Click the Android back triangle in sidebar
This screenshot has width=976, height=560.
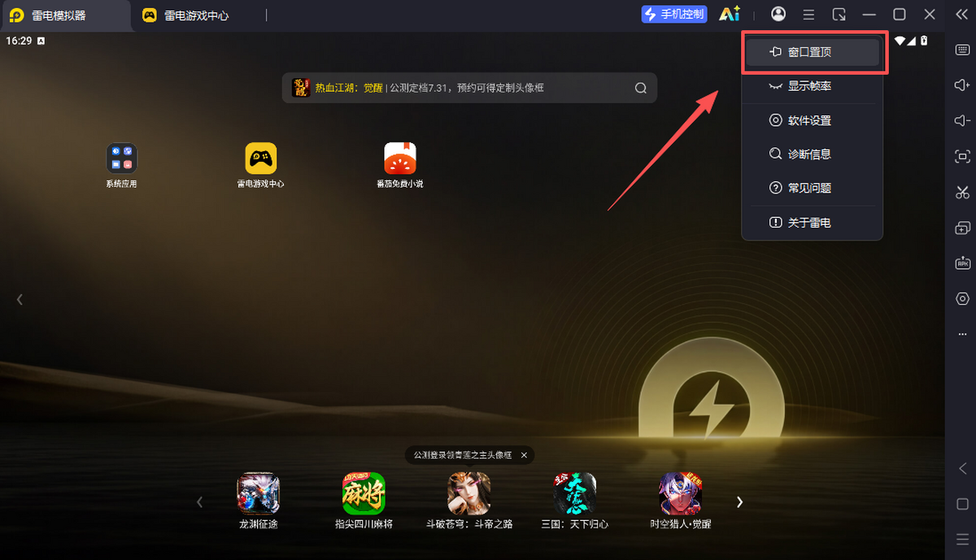(x=962, y=468)
